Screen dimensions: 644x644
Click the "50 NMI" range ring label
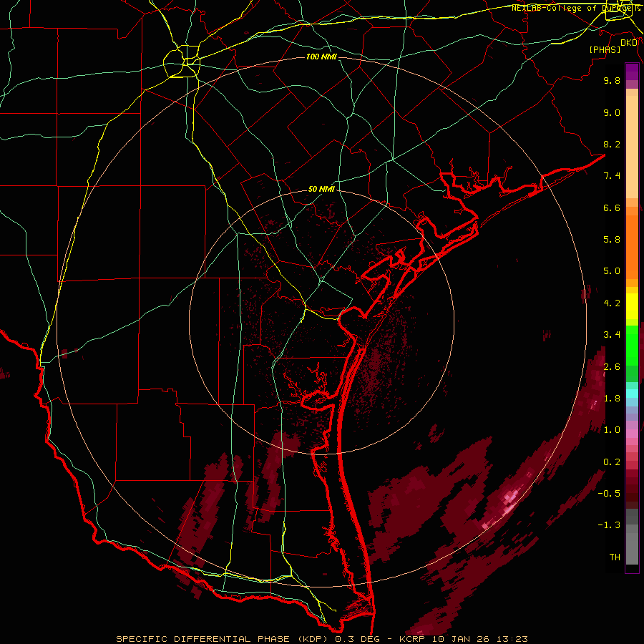coord(321,189)
